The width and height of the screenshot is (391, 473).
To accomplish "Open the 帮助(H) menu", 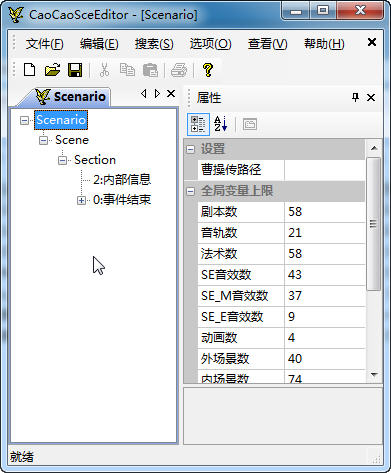I will 324,44.
